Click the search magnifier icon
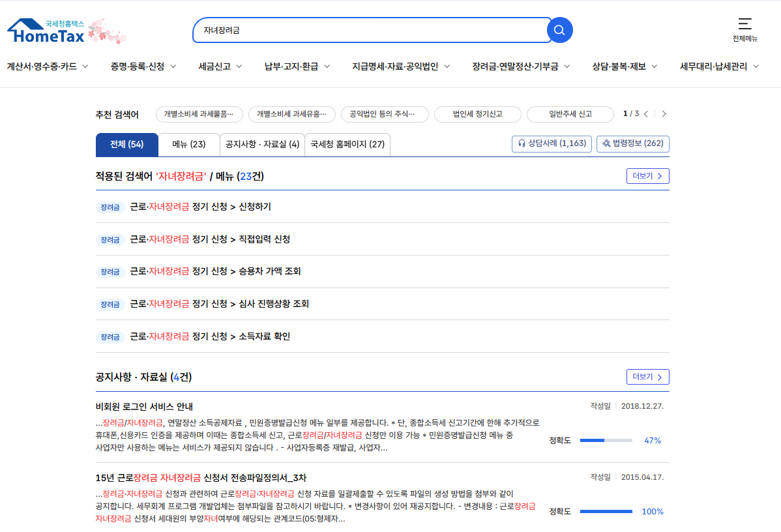Viewport: 781px width, 532px height. click(x=559, y=30)
